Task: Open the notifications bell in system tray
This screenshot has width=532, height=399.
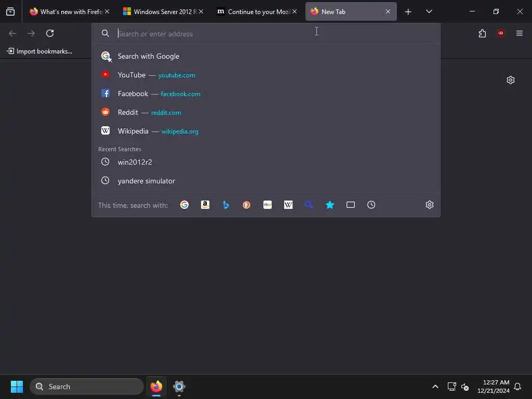Action: [x=518, y=387]
